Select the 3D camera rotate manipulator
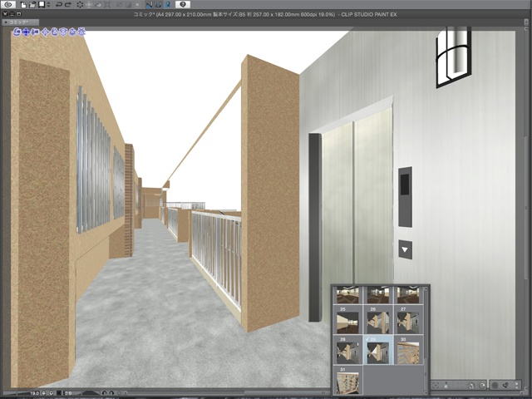This screenshot has width=532, height=399. click(17, 32)
